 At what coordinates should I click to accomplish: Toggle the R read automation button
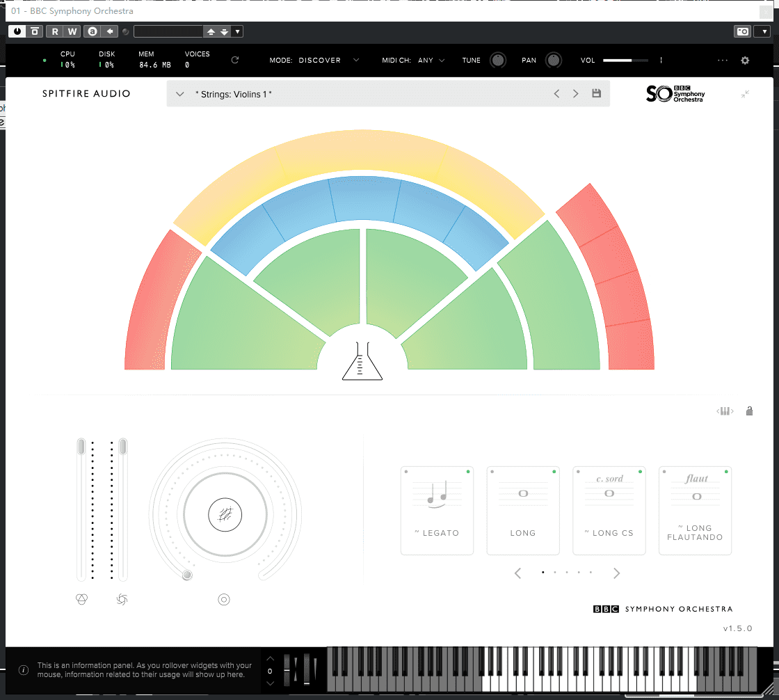54,31
